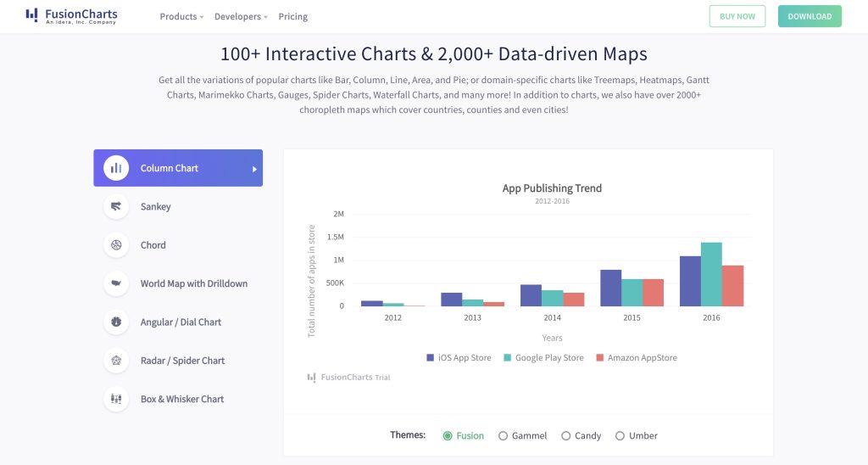Click the 2015 Google Play Store bar

(x=632, y=293)
